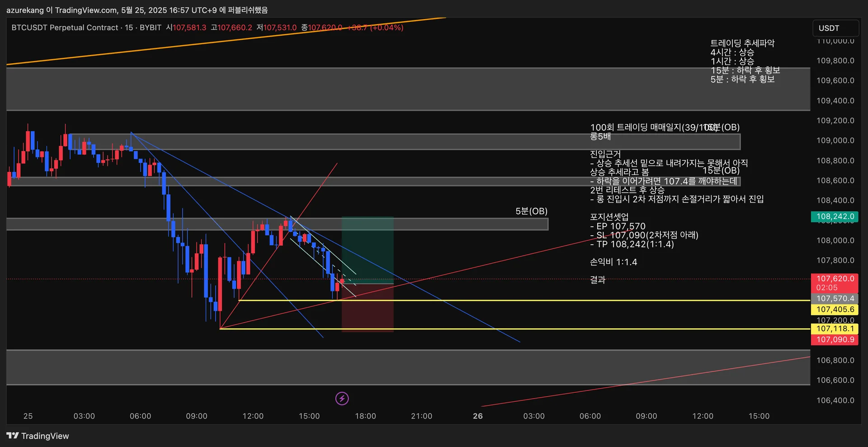The height and width of the screenshot is (447, 868).
Task: Select the red 107,620.0 current price label
Action: click(835, 283)
